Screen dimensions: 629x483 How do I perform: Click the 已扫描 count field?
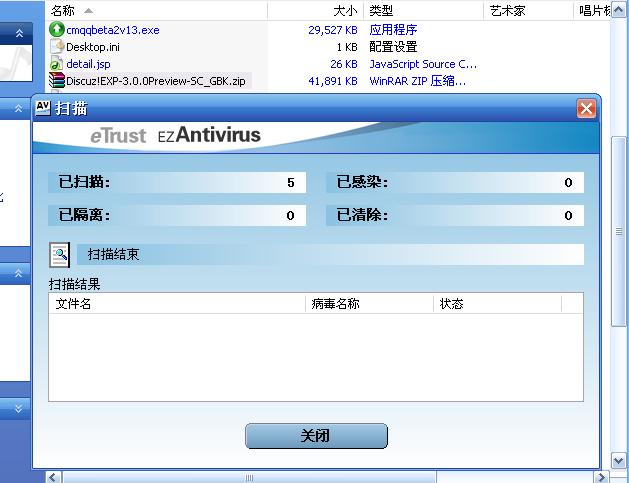177,183
